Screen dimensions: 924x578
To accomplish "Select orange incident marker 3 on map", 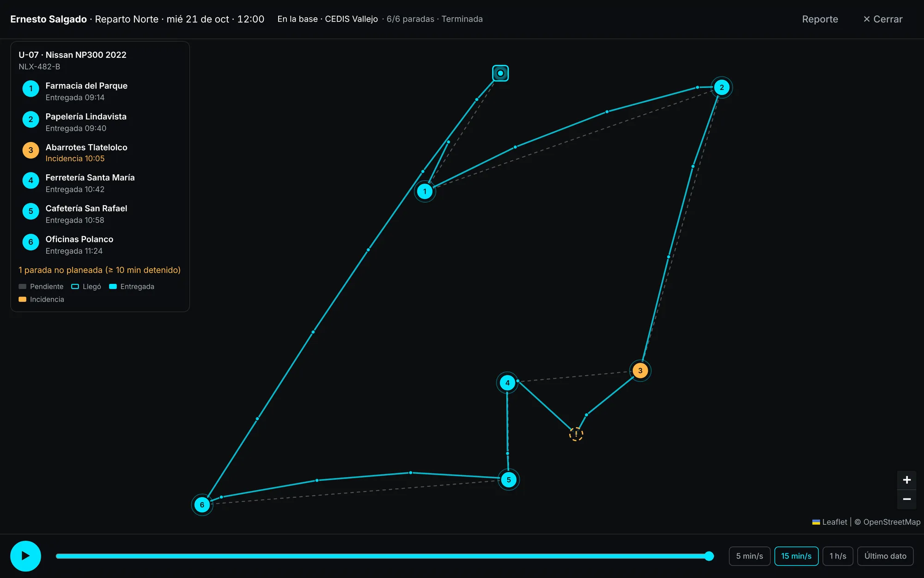I will 640,370.
